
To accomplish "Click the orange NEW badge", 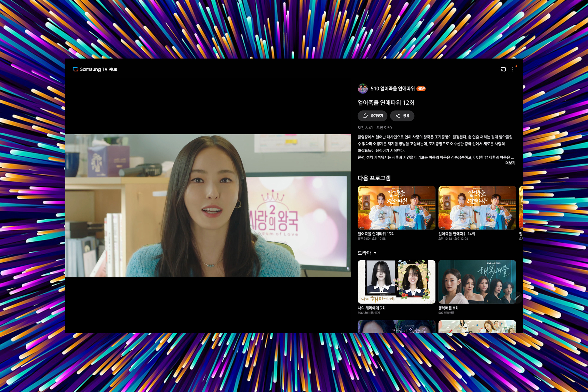I will pos(421,89).
